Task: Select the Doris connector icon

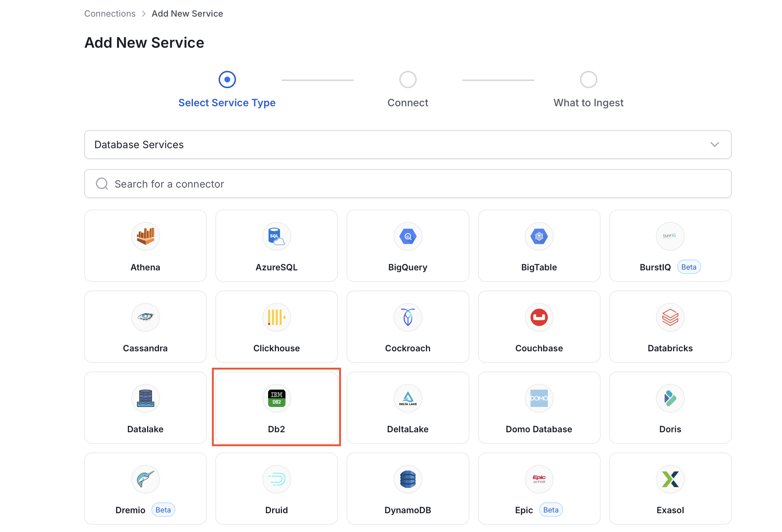Action: point(670,398)
